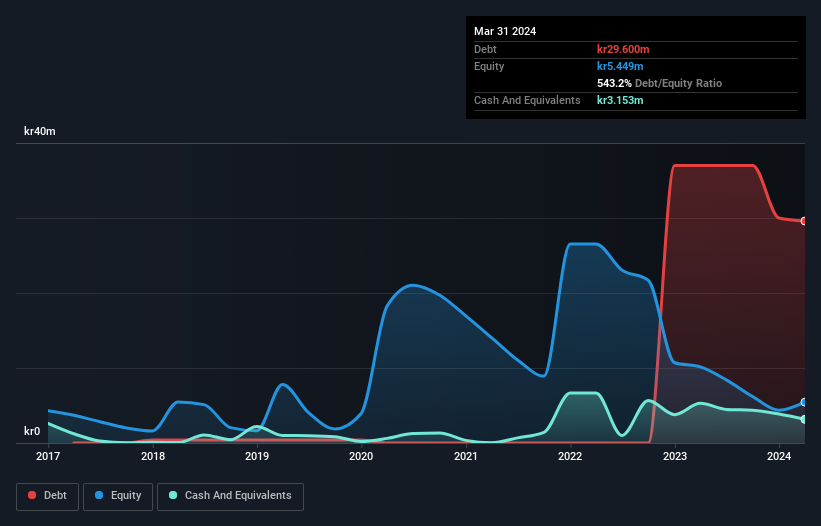Click the tooltip Debt row label
Viewport: 821px width, 526px height.
[x=485, y=49]
